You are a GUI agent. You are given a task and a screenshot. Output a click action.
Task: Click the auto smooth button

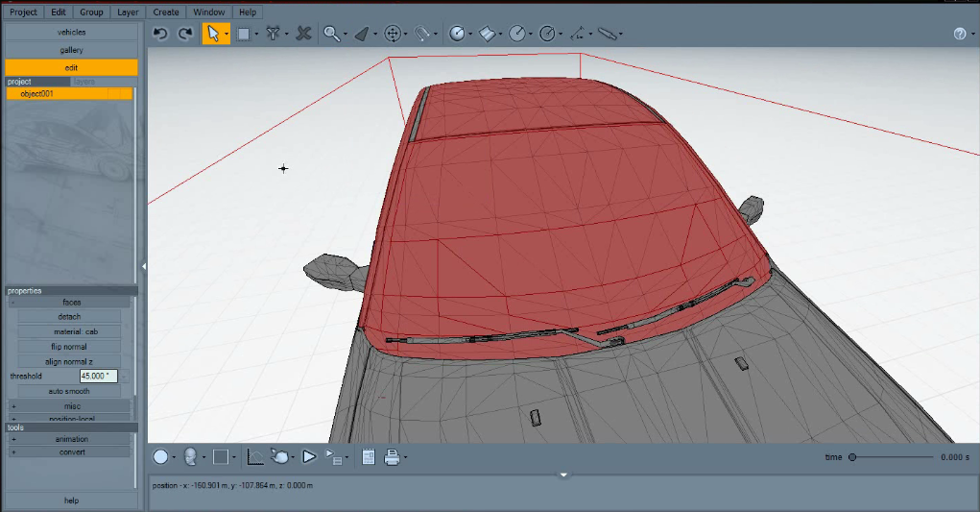[69, 391]
